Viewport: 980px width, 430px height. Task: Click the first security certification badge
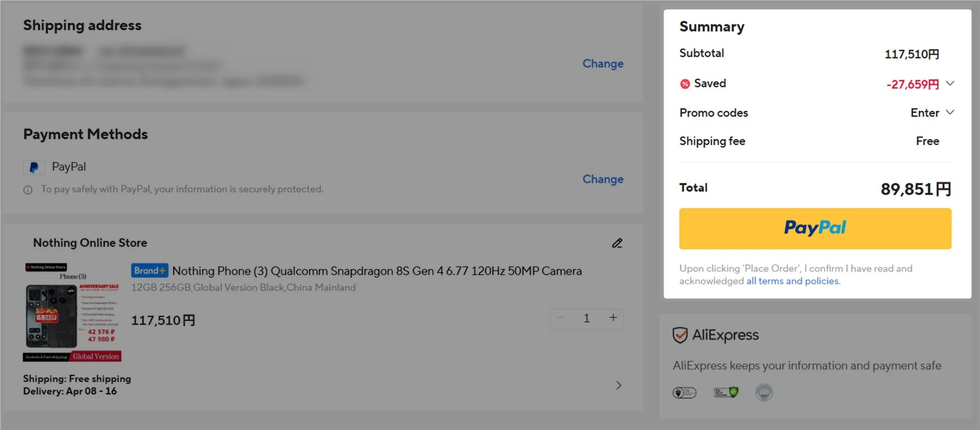click(x=684, y=392)
